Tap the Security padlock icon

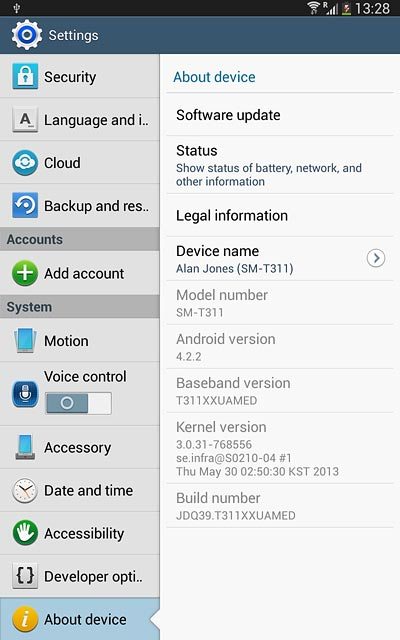25,76
